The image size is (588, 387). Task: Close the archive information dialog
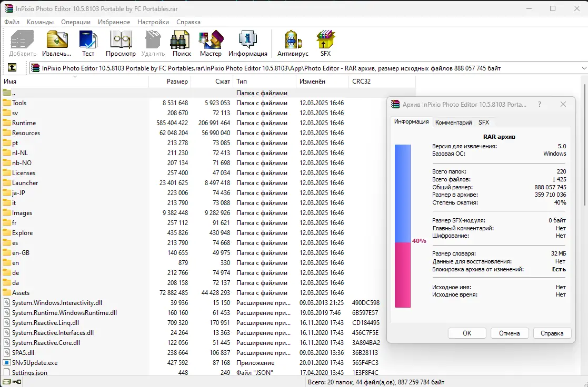tap(563, 104)
